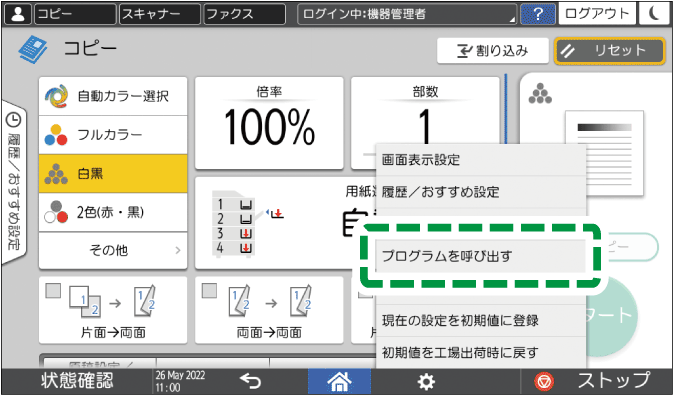This screenshot has height=396, width=676.
Task: Tap the back arrow icon
Action: click(x=250, y=381)
